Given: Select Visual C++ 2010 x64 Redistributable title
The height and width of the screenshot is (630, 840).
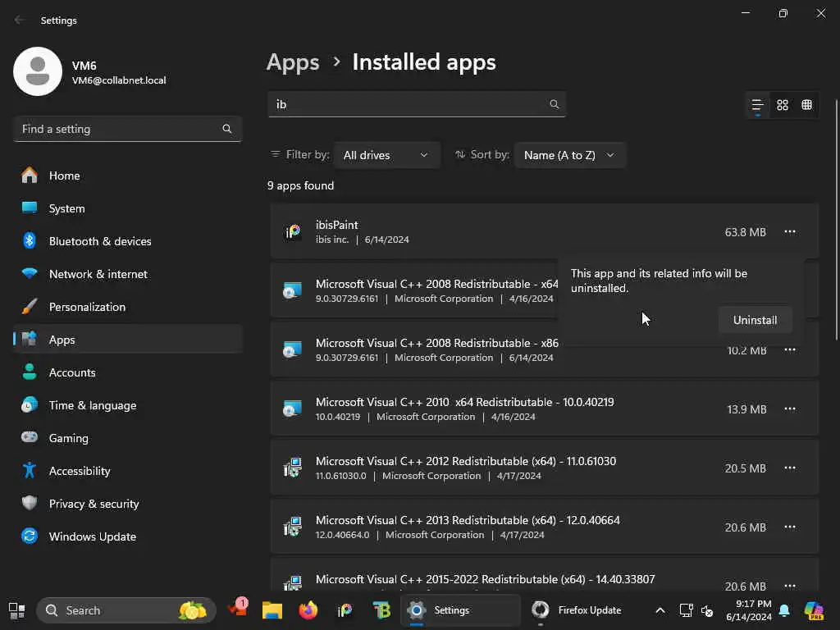Looking at the screenshot, I should 464,402.
